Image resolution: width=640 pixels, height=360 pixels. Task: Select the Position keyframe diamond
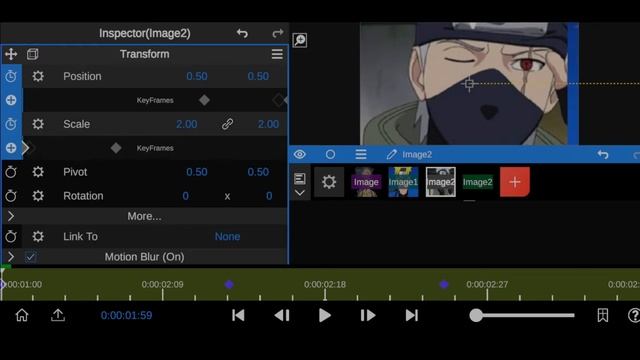pyautogui.click(x=204, y=100)
